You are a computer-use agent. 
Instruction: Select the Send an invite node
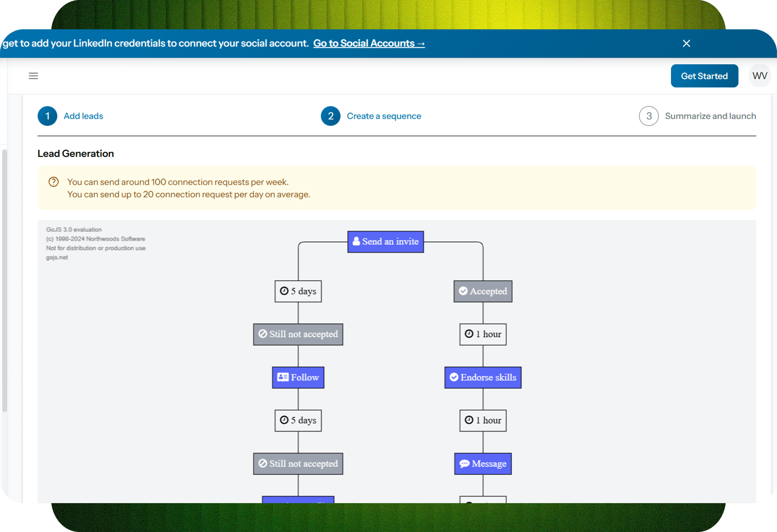(x=386, y=242)
